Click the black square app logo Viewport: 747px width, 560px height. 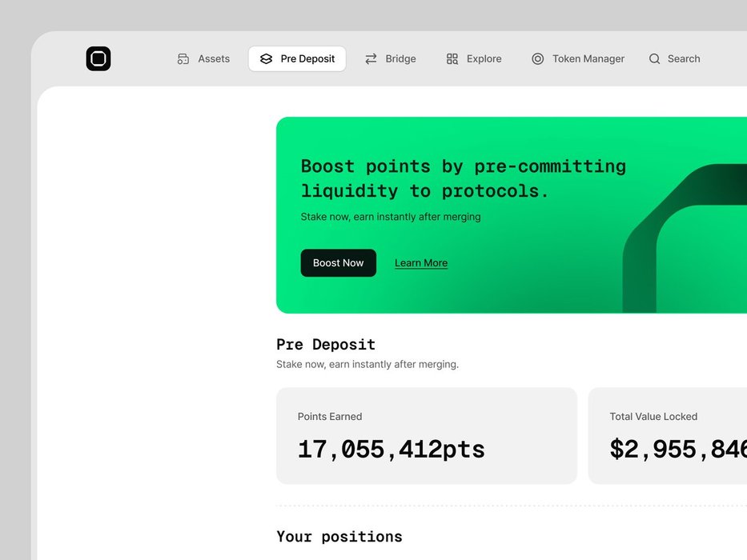[x=98, y=58]
